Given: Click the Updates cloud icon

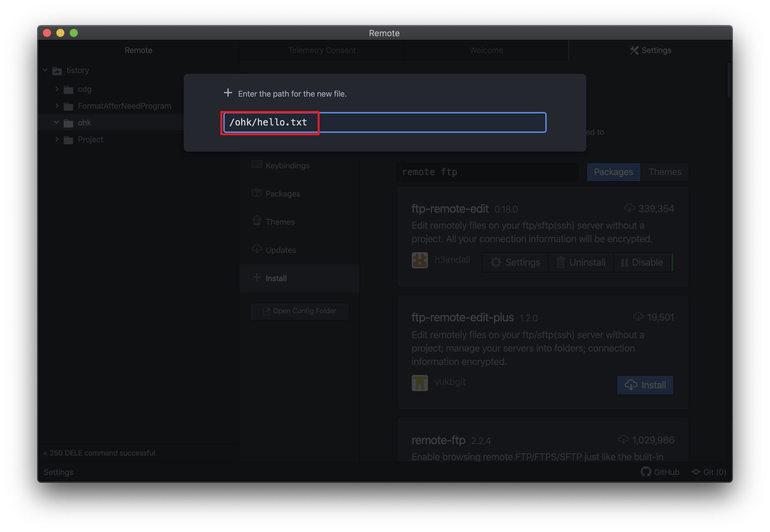Looking at the screenshot, I should 257,249.
